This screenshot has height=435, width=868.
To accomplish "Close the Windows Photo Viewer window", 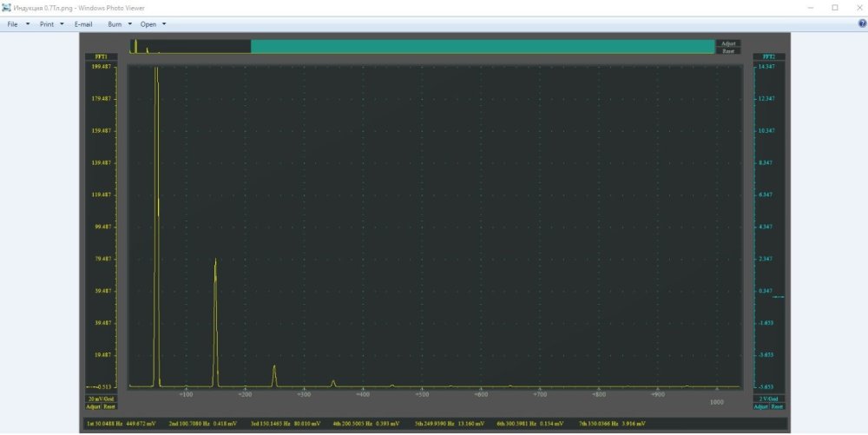I will (x=857, y=8).
